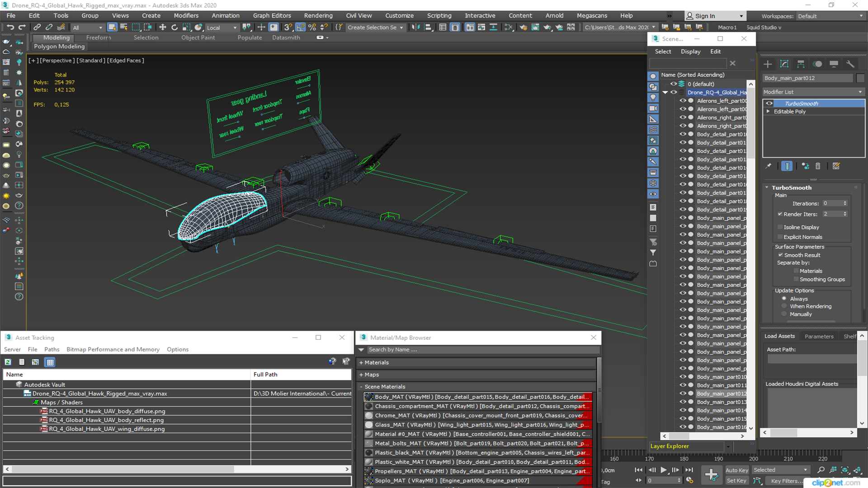Image resolution: width=868 pixels, height=488 pixels.
Task: Expand Materials group in Material/Map Browser
Action: (361, 362)
